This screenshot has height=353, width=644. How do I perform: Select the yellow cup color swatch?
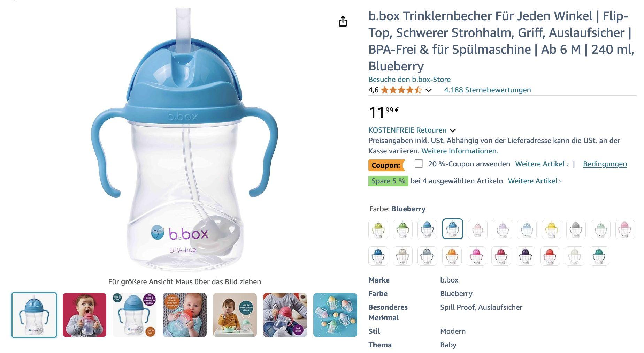coord(551,229)
